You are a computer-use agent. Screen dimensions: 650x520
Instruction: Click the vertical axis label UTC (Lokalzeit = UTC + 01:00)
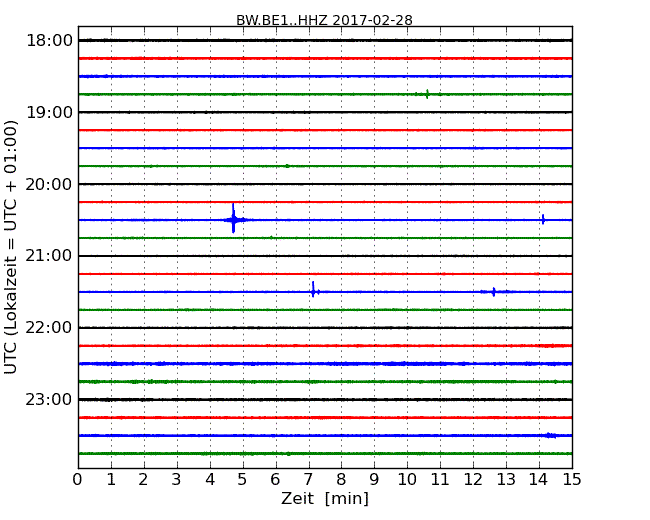coord(11,247)
